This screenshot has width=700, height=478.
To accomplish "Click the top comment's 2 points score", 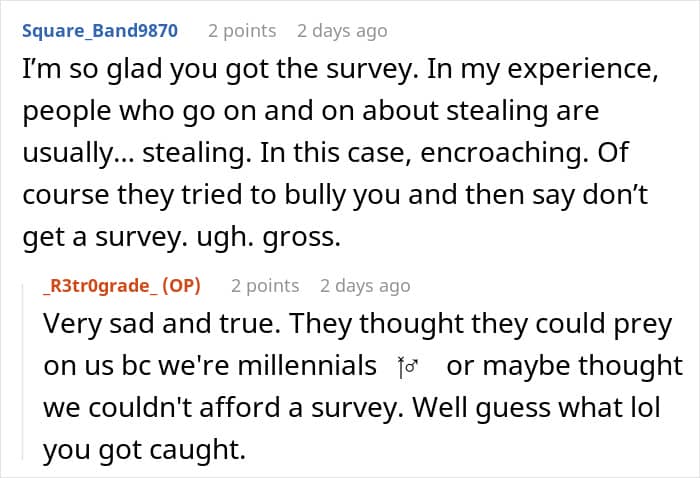I will [x=242, y=31].
